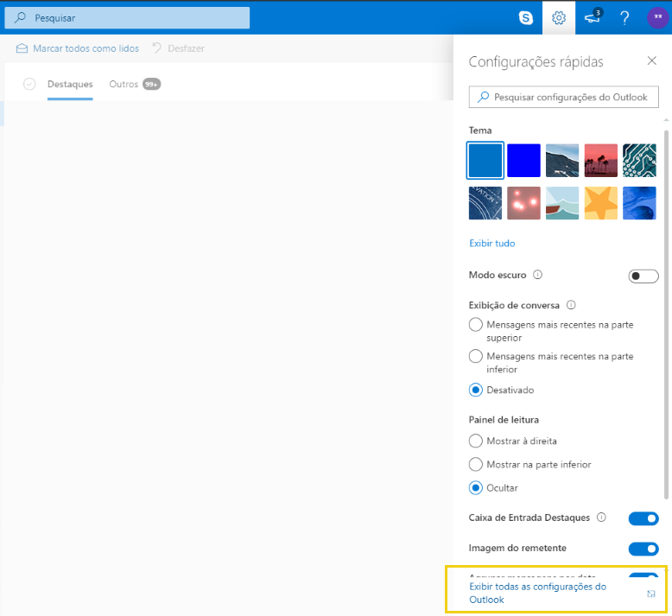Select Mostrar à direita radio option
672x616 pixels.
(475, 441)
